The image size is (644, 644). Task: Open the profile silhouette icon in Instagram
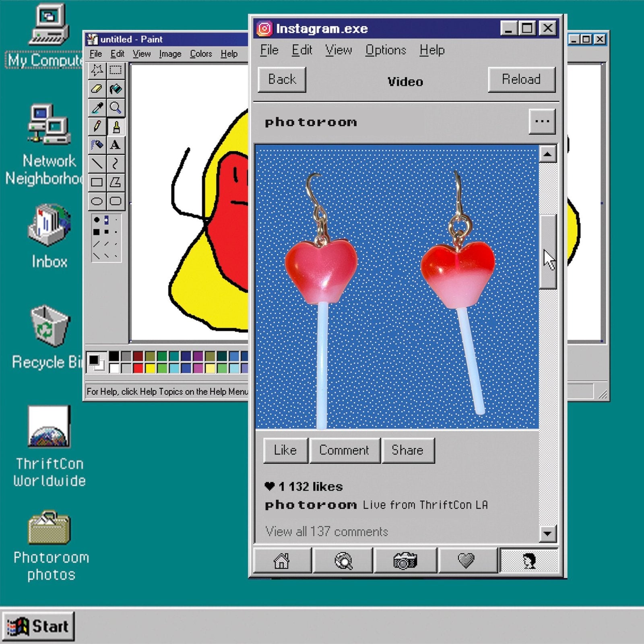click(529, 560)
